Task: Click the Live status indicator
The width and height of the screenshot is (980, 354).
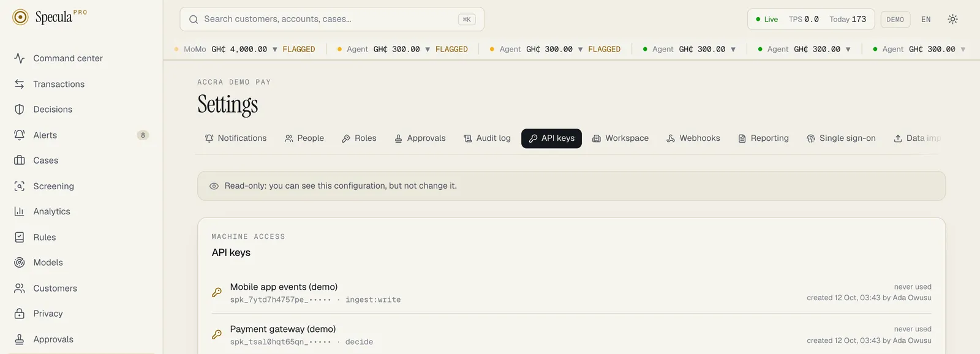Action: tap(766, 20)
